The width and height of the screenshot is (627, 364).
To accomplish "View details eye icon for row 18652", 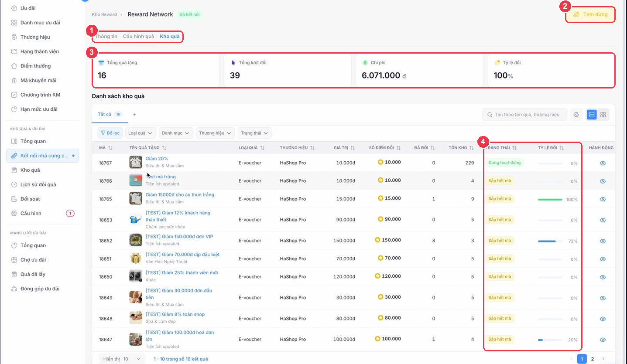I will click(x=603, y=241).
